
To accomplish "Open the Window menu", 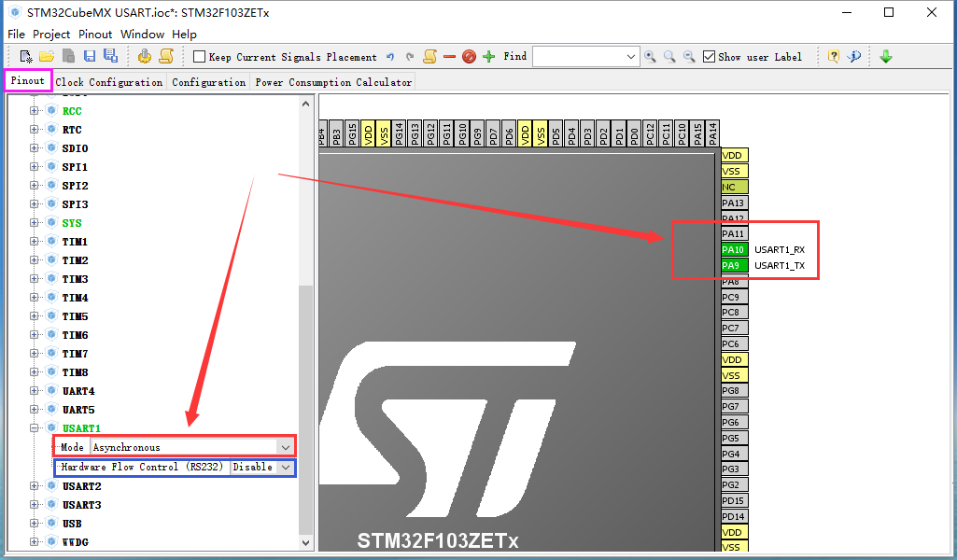I will 142,35.
